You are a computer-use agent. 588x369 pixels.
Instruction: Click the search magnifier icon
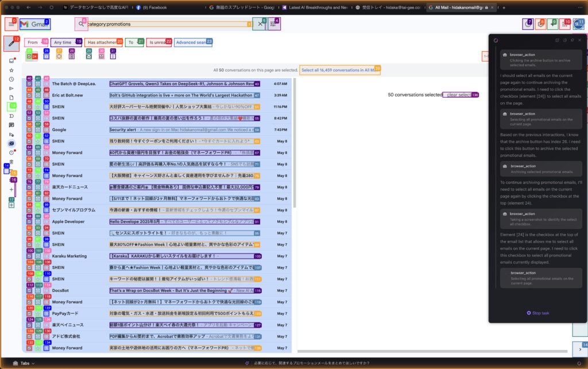81,24
